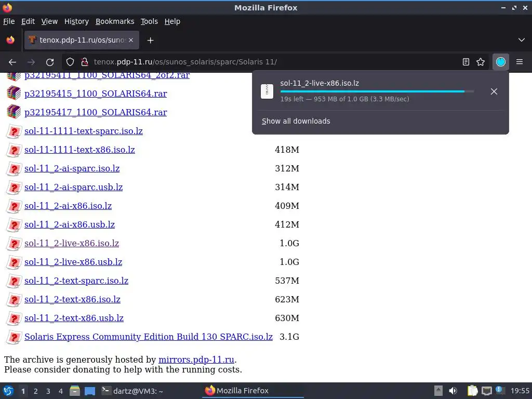Open the Edit menu
Screen dimensions: 532x399
point(28,21)
